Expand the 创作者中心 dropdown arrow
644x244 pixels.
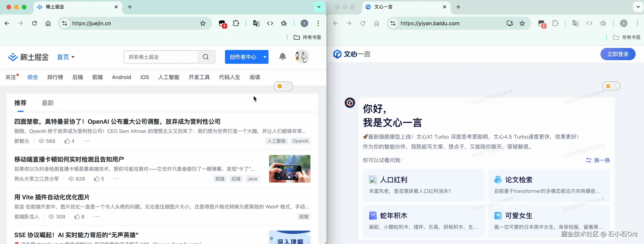[x=265, y=57]
